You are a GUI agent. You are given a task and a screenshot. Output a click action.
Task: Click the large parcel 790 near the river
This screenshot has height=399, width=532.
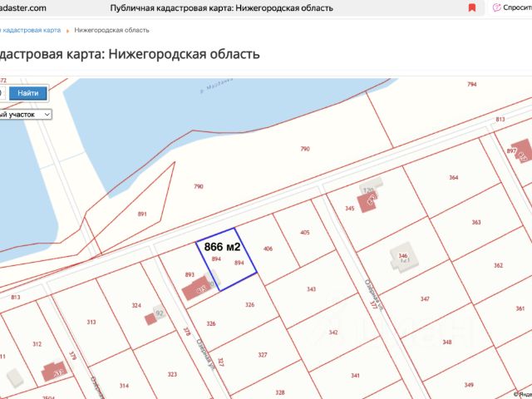(x=305, y=149)
